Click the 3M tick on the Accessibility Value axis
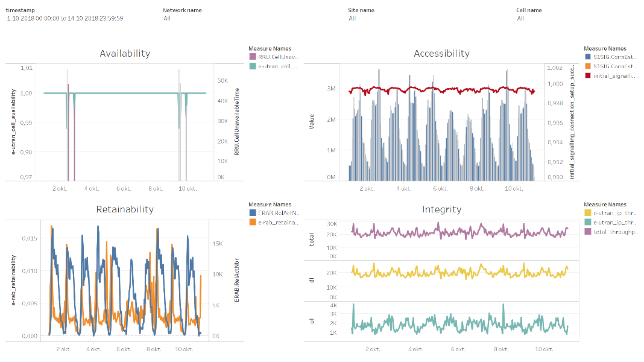The width and height of the screenshot is (644, 362). coord(331,88)
